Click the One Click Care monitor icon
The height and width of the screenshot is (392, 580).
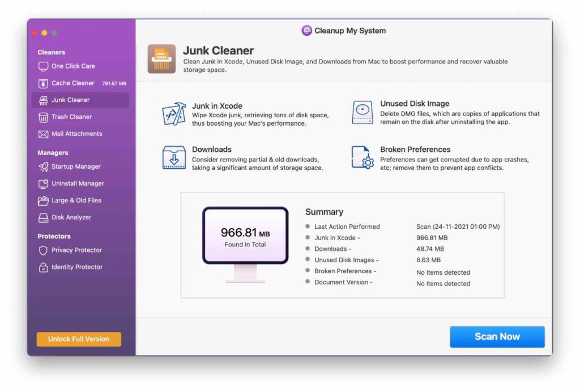pos(43,67)
